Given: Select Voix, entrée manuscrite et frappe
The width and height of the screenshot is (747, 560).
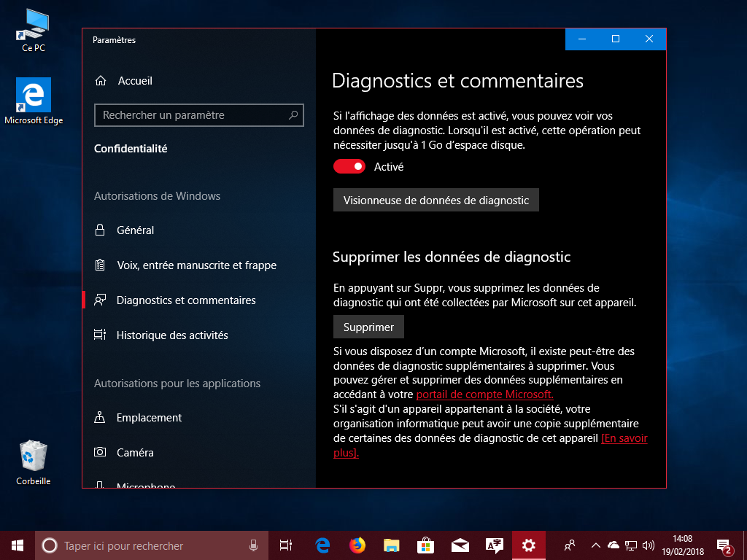Looking at the screenshot, I should (x=196, y=265).
